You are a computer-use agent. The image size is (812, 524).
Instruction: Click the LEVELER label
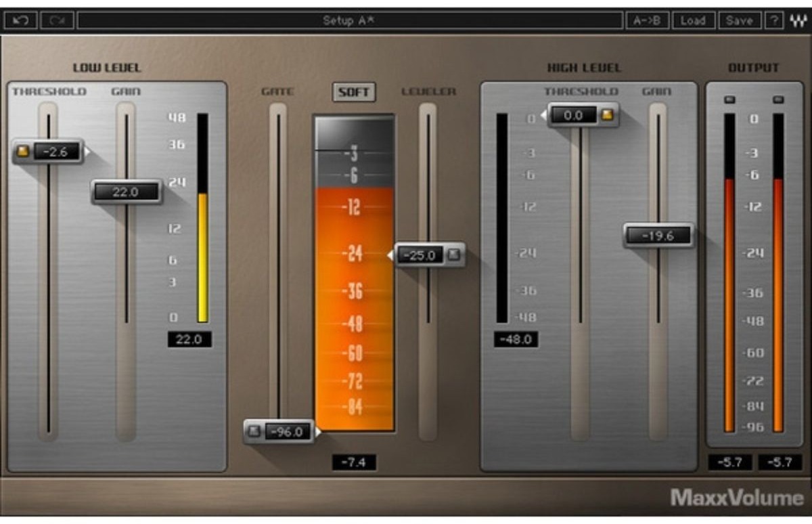(x=428, y=91)
